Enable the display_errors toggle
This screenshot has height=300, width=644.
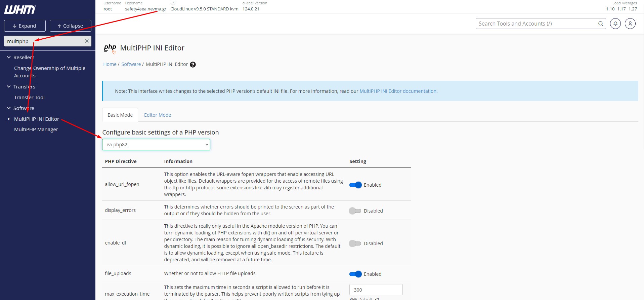click(x=355, y=211)
